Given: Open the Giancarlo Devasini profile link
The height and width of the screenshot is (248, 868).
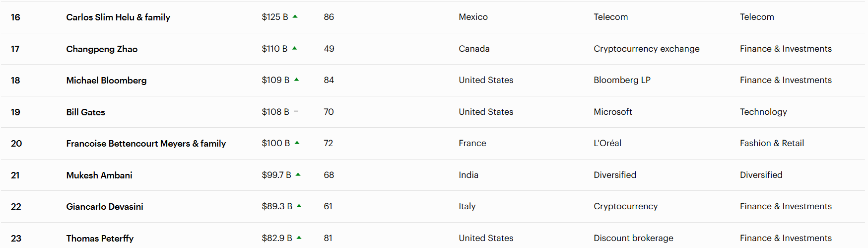Looking at the screenshot, I should click(x=105, y=207).
